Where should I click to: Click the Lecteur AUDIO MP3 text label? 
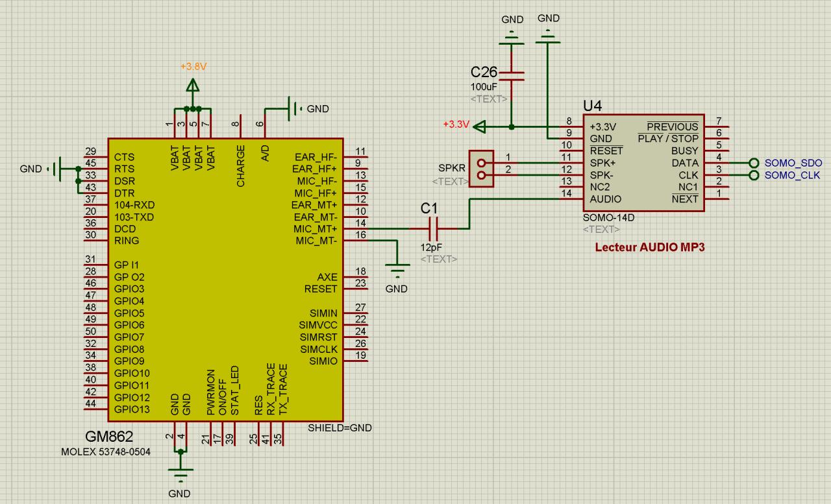click(650, 247)
